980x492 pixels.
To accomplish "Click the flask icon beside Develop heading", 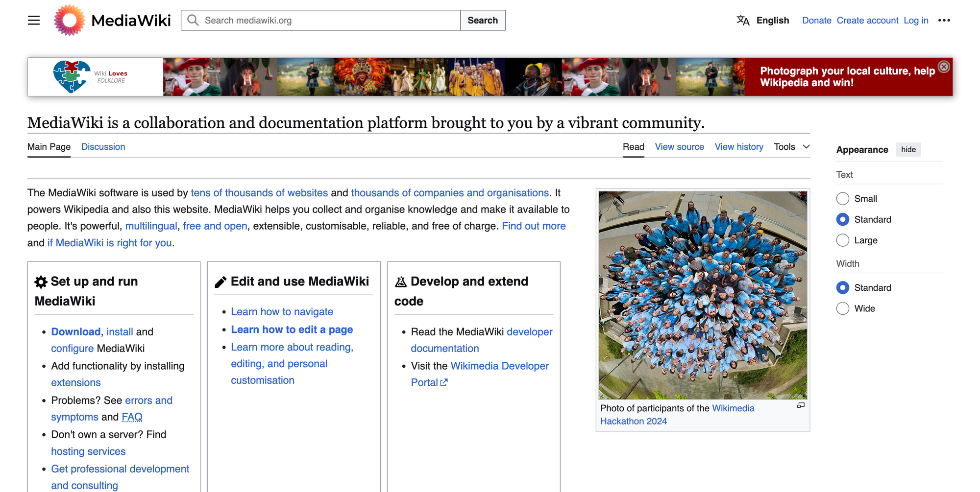I will click(x=400, y=281).
